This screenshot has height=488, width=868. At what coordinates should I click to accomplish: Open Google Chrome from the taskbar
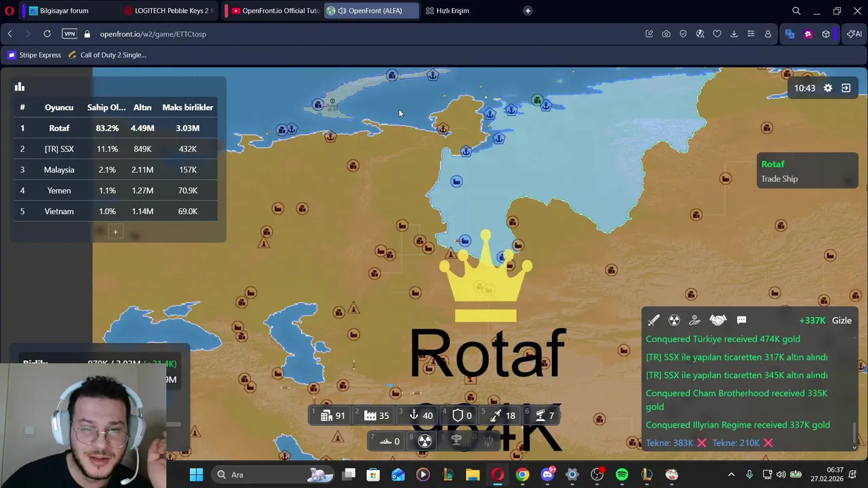click(522, 474)
